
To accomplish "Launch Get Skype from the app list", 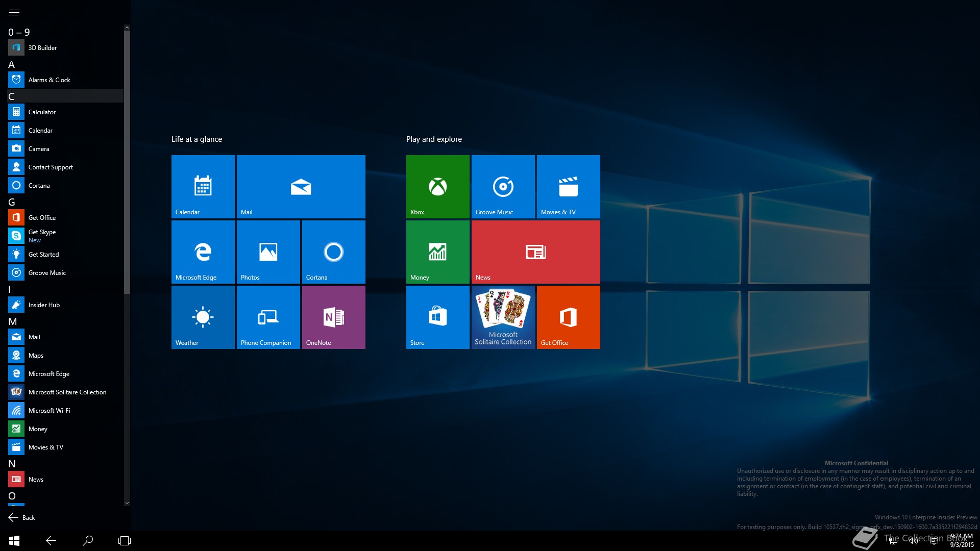I will (x=65, y=236).
